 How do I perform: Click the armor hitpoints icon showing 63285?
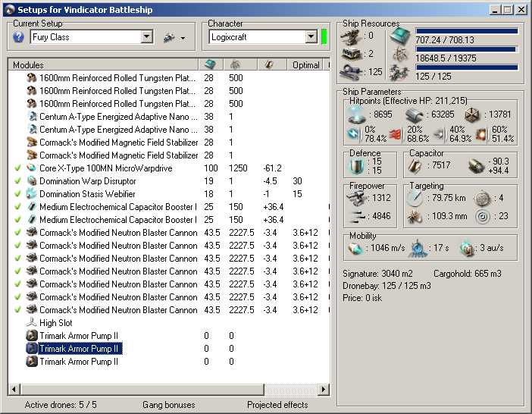(415, 114)
